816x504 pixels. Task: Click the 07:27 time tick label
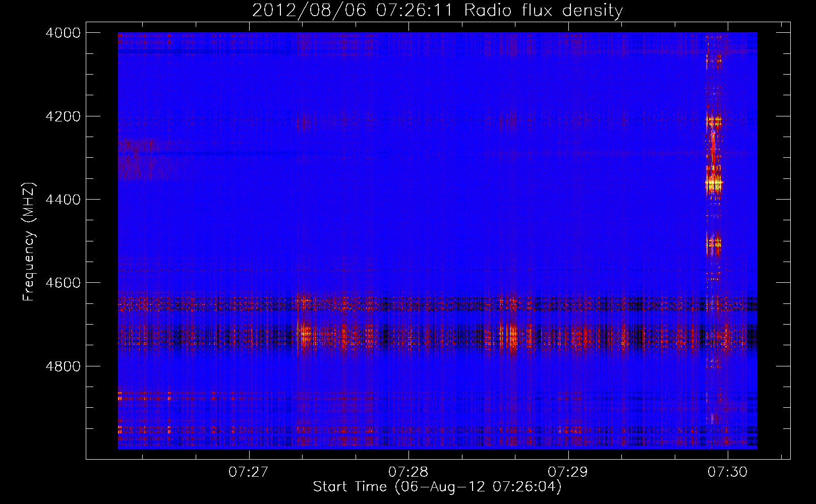pos(248,472)
